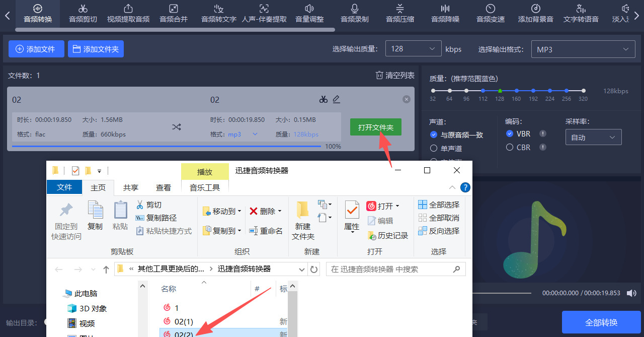The image size is (644, 337).
Task: Open the 音频录制 recording tool
Action: tap(355, 14)
